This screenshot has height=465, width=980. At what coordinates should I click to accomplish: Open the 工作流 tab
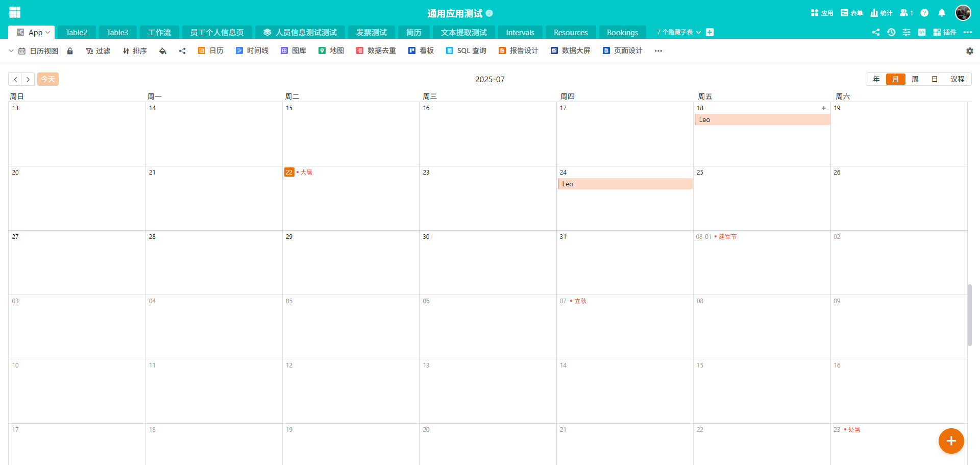(159, 32)
